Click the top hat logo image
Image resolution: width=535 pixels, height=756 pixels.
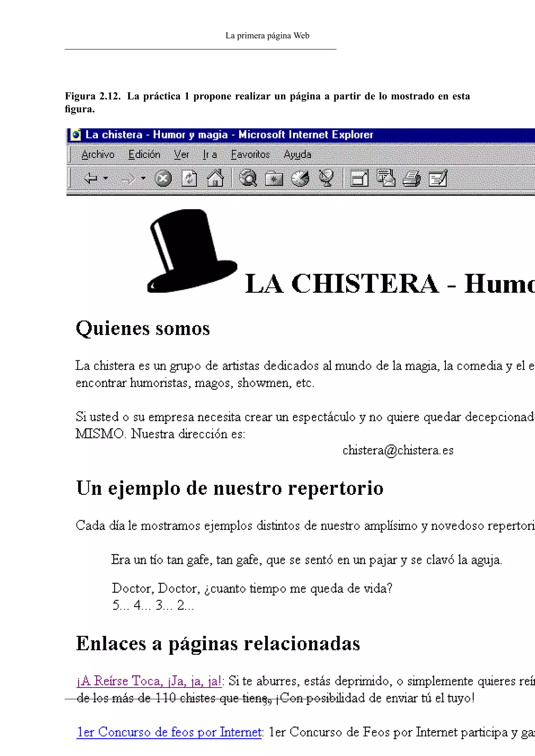pos(192,251)
